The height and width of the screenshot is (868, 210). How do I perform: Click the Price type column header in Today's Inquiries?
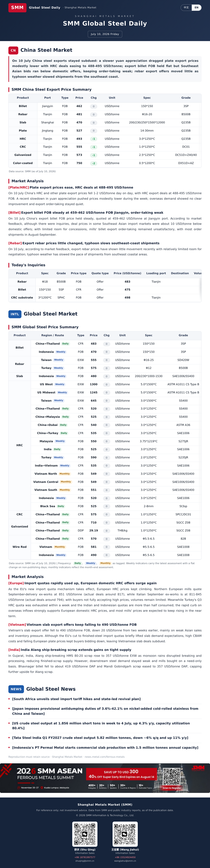point(79,273)
